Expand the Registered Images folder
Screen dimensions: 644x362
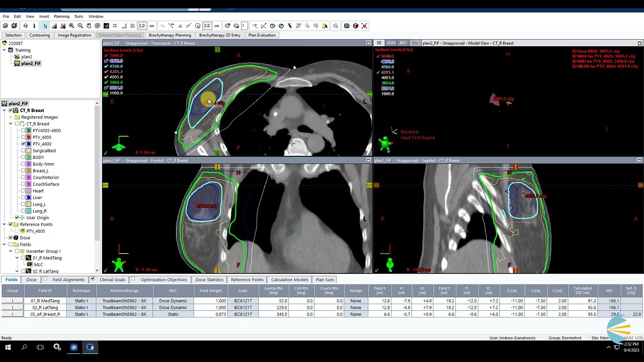coord(11,117)
